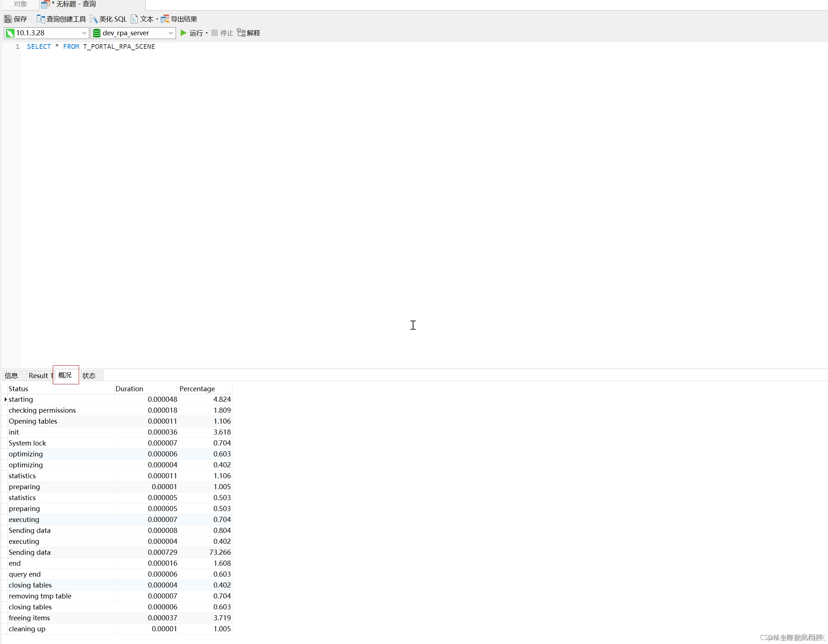
Task: Select the Sending data row with 73.266
Action: click(30, 552)
